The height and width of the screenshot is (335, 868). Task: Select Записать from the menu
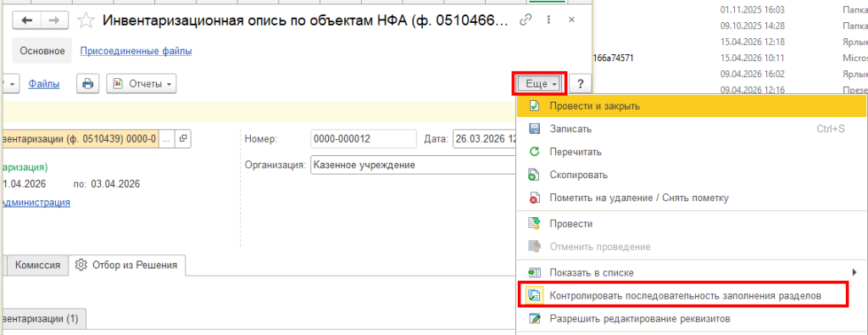692,129
